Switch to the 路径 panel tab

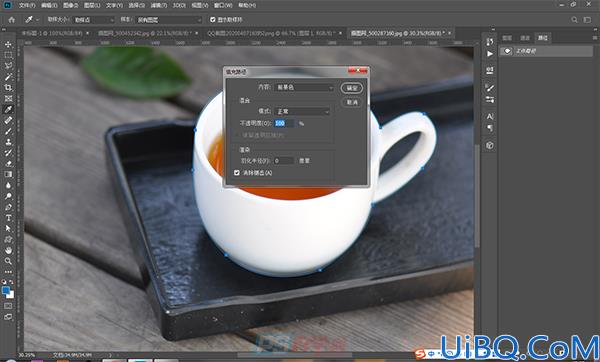point(543,38)
